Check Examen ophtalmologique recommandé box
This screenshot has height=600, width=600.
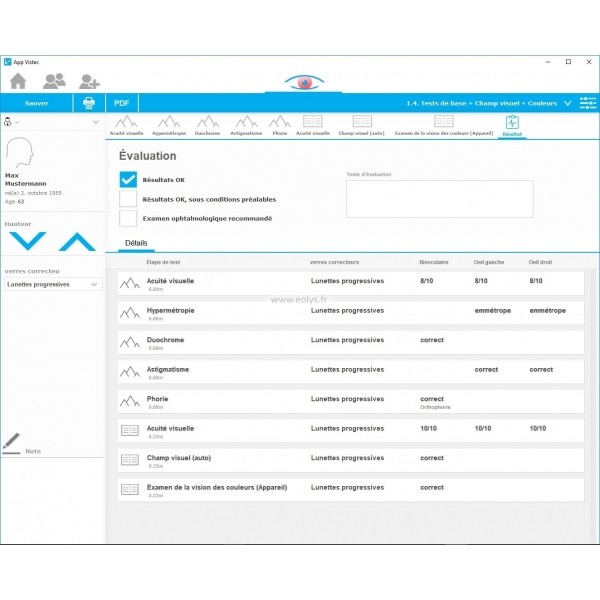[128, 218]
